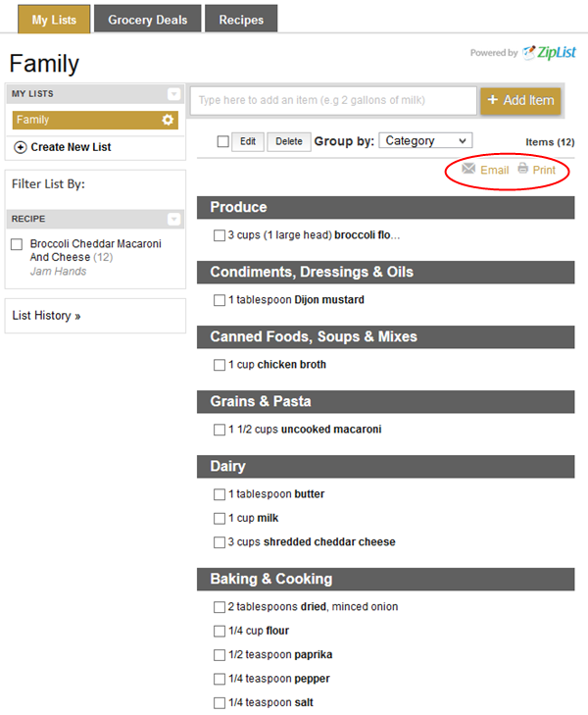Click the Add Item button

tap(520, 100)
